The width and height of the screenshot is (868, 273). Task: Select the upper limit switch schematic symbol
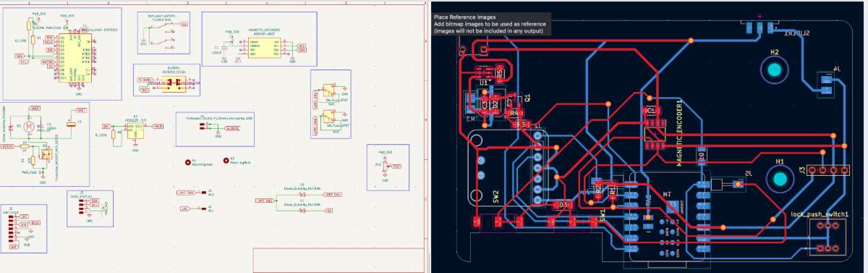click(x=330, y=91)
